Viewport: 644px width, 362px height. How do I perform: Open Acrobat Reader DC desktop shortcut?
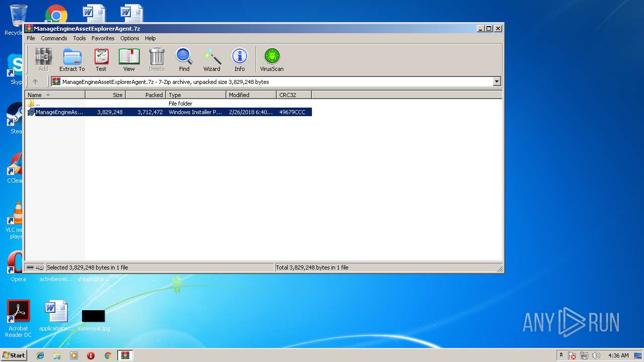(19, 319)
